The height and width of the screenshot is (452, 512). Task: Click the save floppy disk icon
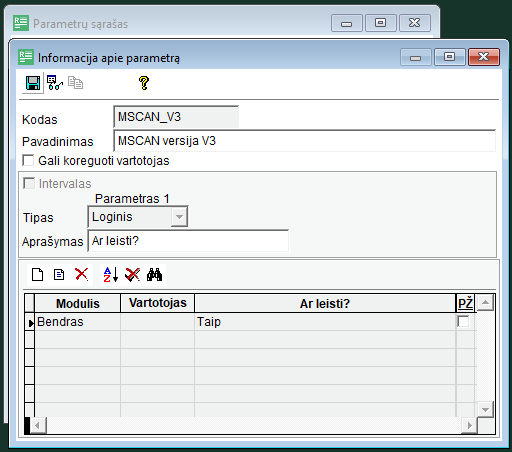pos(33,83)
